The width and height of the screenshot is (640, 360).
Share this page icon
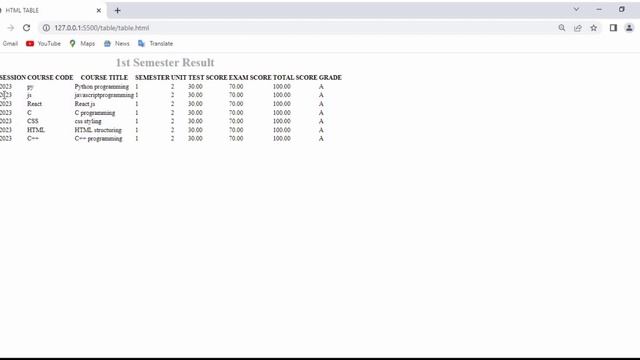coord(578,28)
